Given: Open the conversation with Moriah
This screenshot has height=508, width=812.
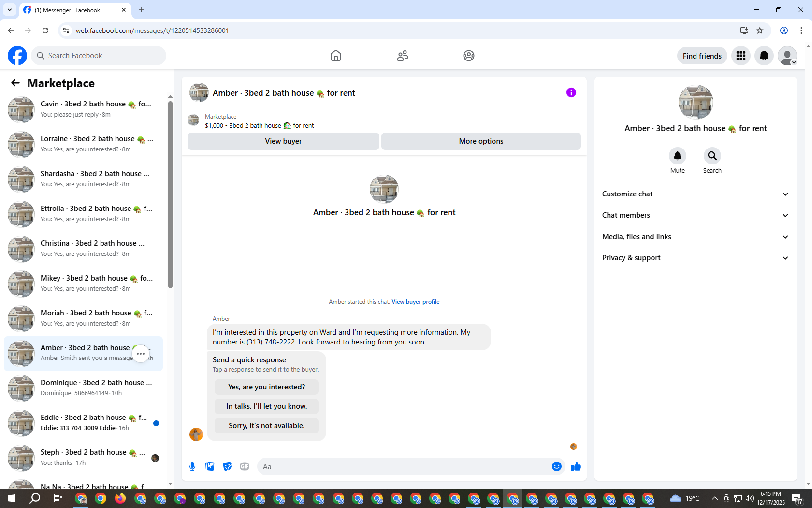Looking at the screenshot, I should pos(83,318).
